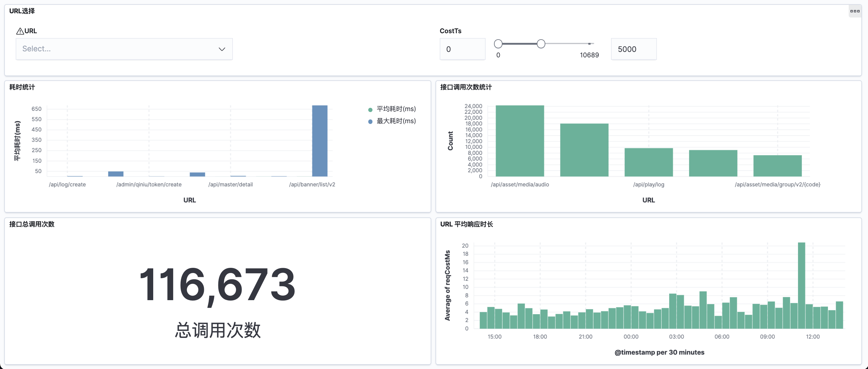Click the /admin/qiniu/token/create blue bar
This screenshot has width=868, height=369.
116,174
